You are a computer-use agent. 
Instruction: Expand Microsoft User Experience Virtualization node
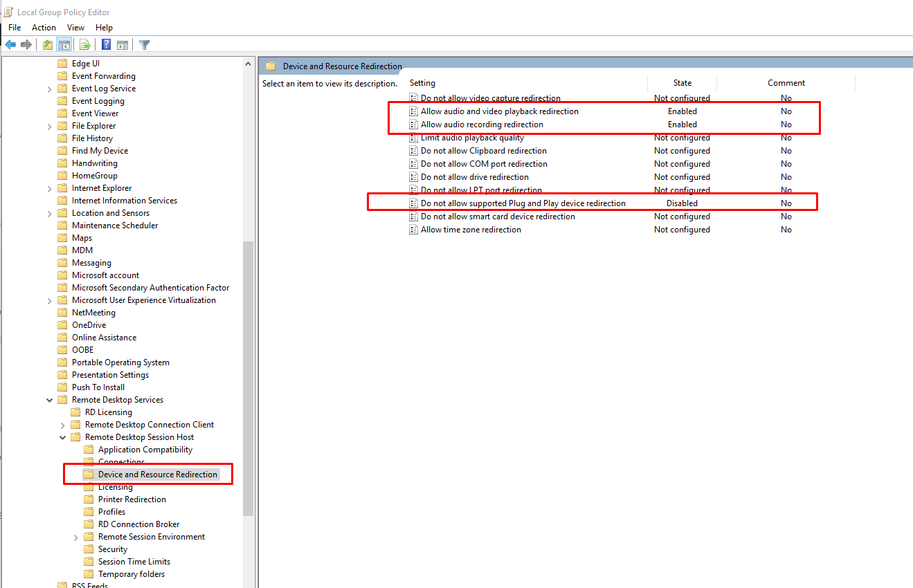pyautogui.click(x=50, y=301)
